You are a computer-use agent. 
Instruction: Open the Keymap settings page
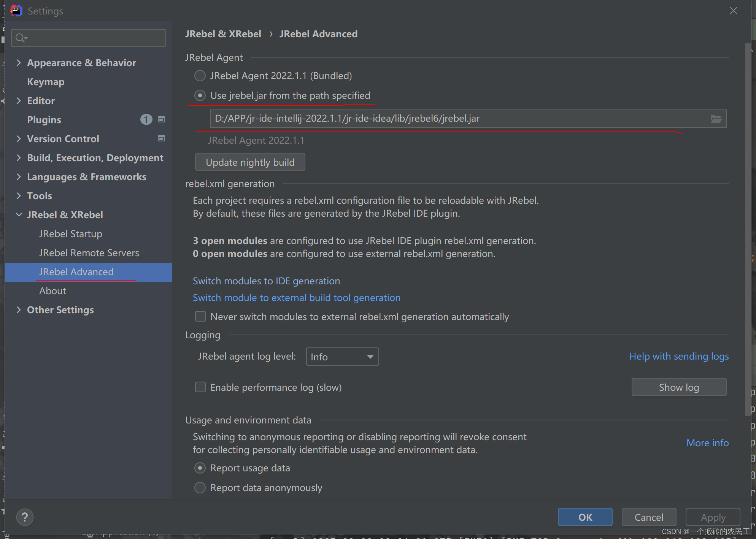point(46,82)
